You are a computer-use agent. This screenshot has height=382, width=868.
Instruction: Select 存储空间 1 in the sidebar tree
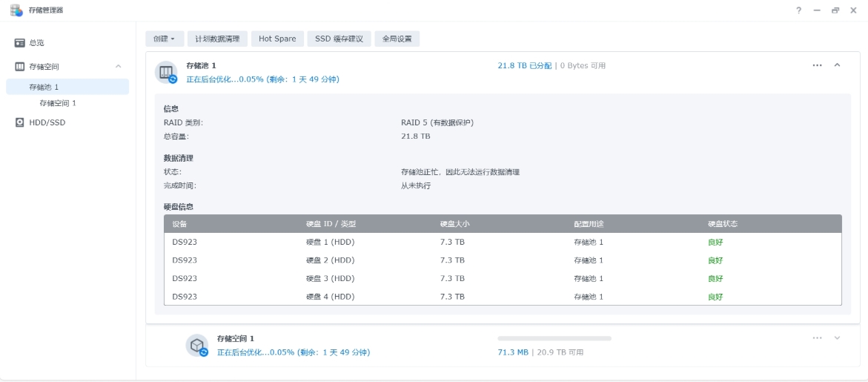pos(58,103)
